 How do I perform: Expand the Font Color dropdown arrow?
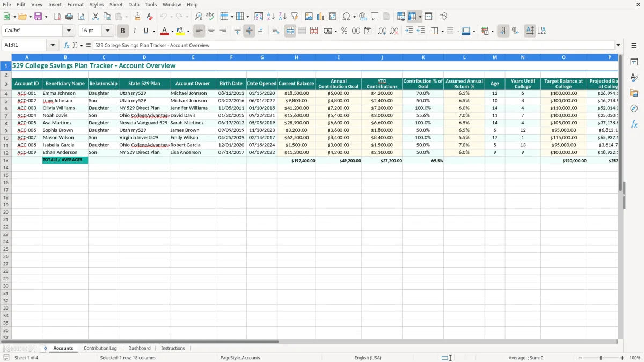tap(172, 31)
